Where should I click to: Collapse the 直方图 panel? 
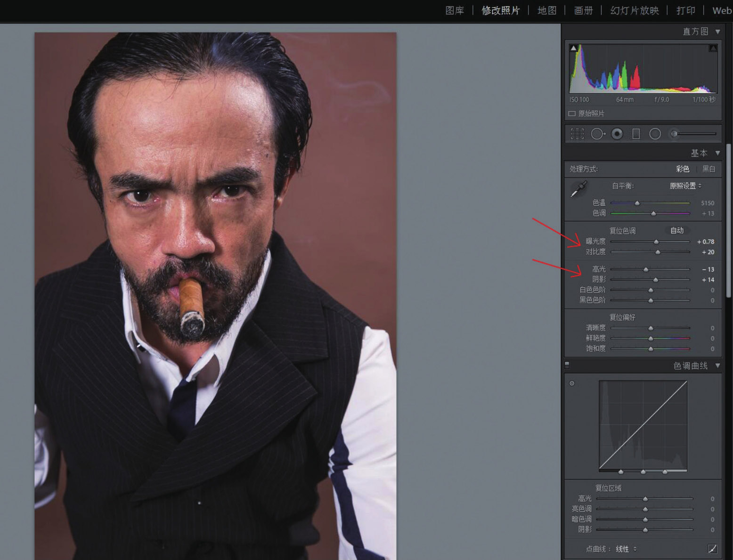pos(717,32)
